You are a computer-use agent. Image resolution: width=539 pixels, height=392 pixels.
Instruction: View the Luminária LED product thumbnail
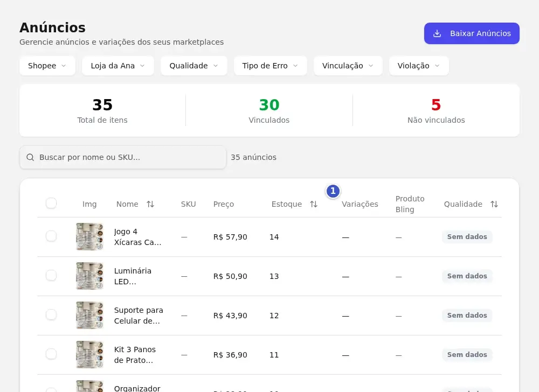tap(89, 276)
